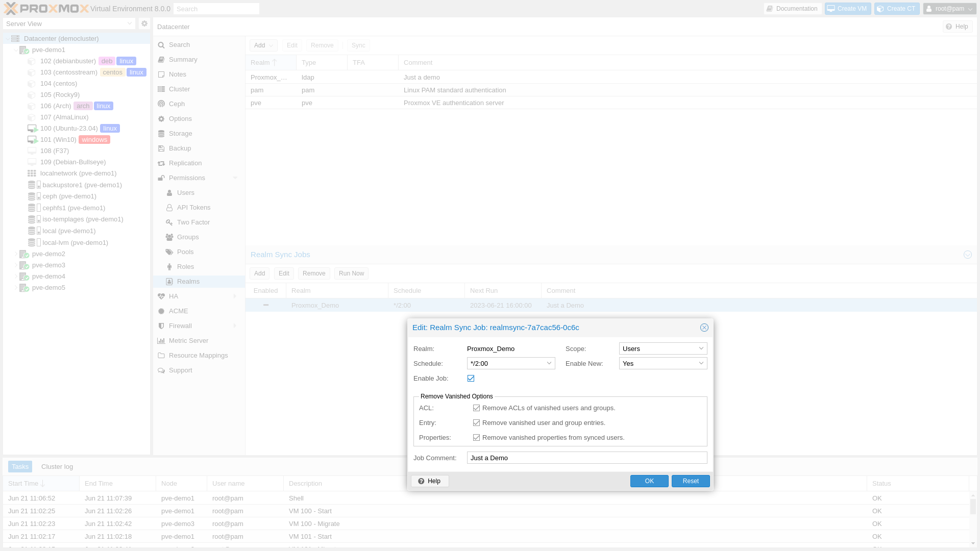Click the Server View gear icon
Image resolution: width=980 pixels, height=551 pixels.
pyautogui.click(x=144, y=23)
